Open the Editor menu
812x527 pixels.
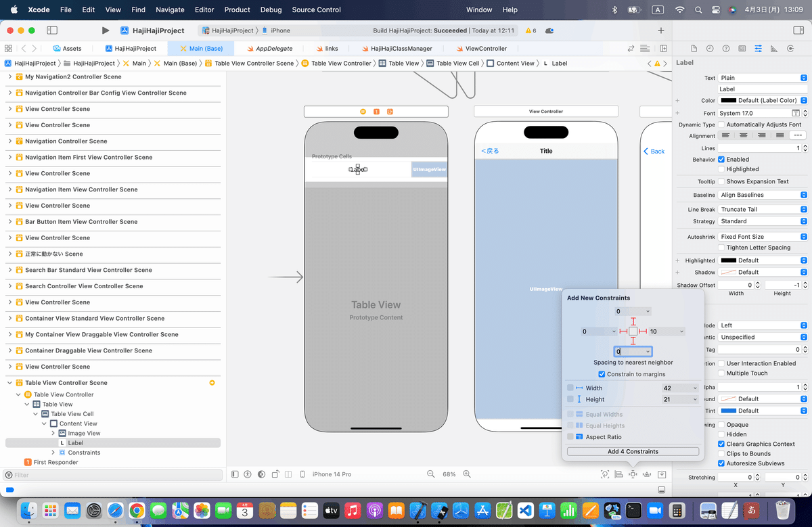(204, 9)
